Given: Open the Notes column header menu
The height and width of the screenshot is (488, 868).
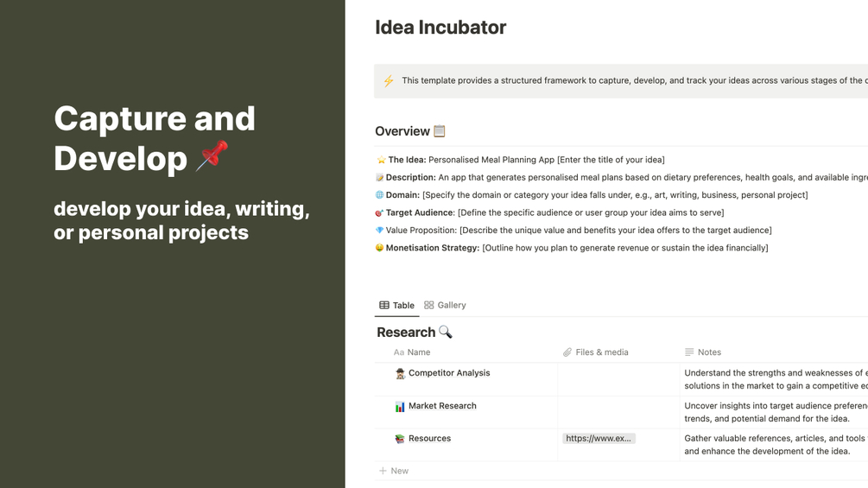Looking at the screenshot, I should coord(708,352).
